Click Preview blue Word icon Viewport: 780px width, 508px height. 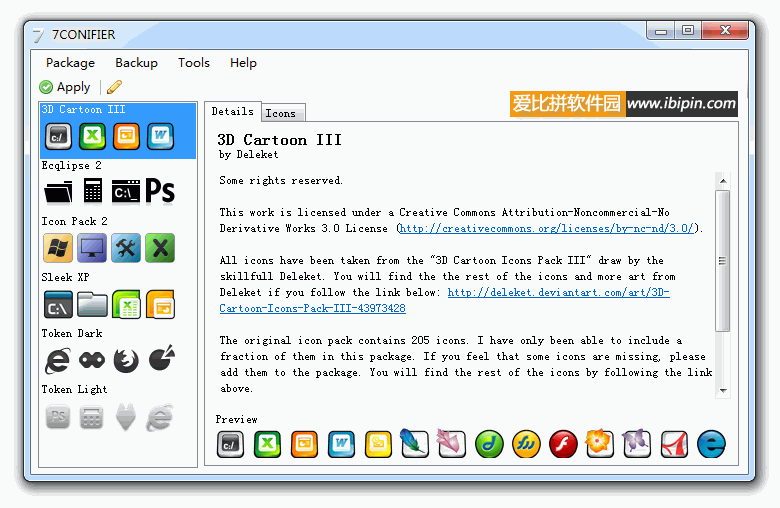pyautogui.click(x=341, y=444)
